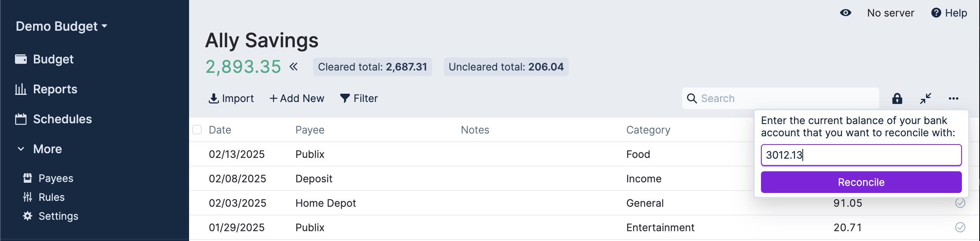Click the lock reconcile icon

897,98
